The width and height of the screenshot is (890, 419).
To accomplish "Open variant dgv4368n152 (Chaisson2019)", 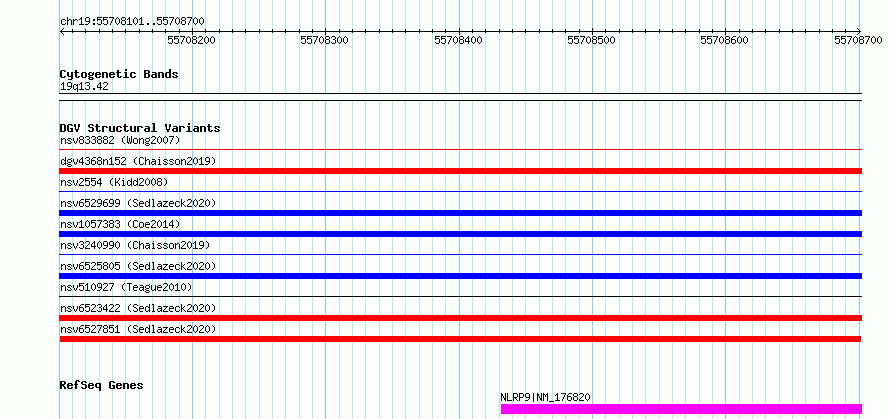I will (138, 161).
